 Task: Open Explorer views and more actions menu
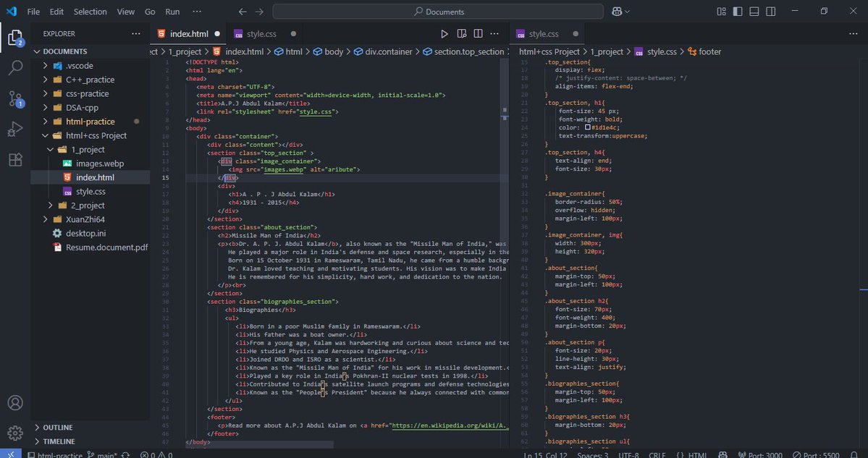135,34
